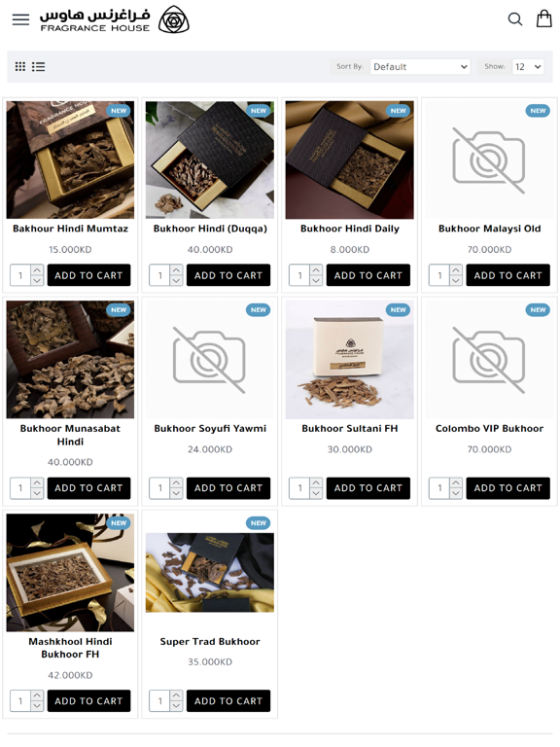Increase quantity for Colombo VIP Bukhoor
This screenshot has width=560, height=747.
pyautogui.click(x=456, y=482)
